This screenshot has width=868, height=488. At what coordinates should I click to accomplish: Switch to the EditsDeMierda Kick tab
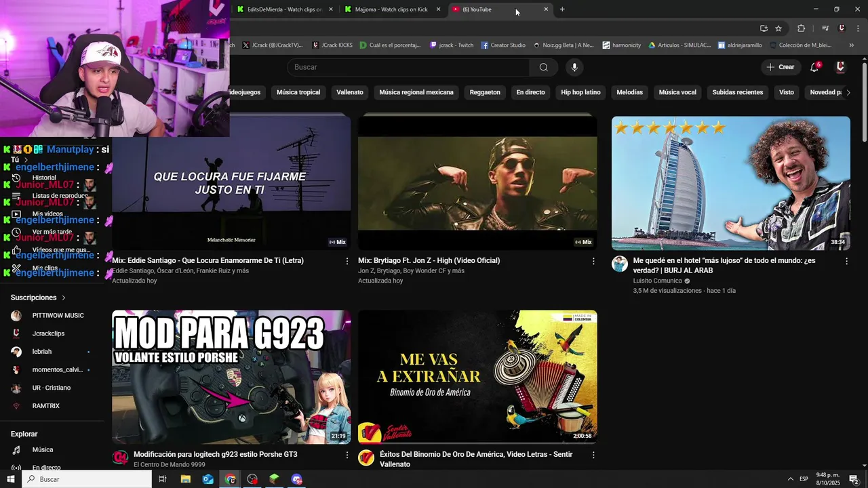tap(285, 9)
